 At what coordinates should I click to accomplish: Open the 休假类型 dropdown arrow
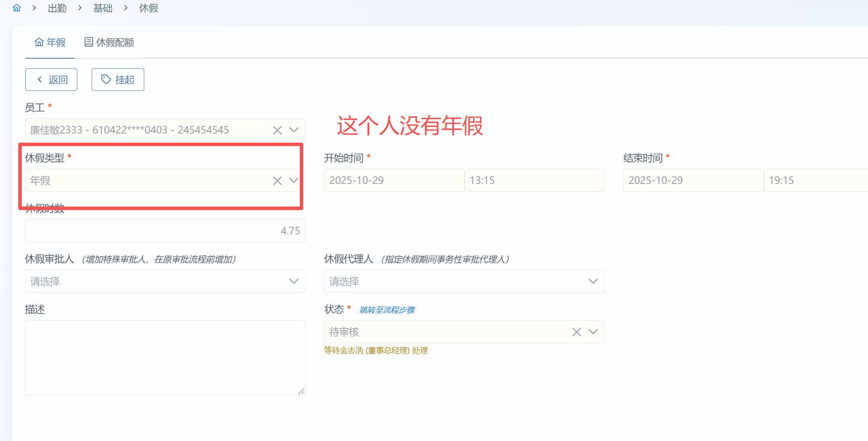coord(294,180)
